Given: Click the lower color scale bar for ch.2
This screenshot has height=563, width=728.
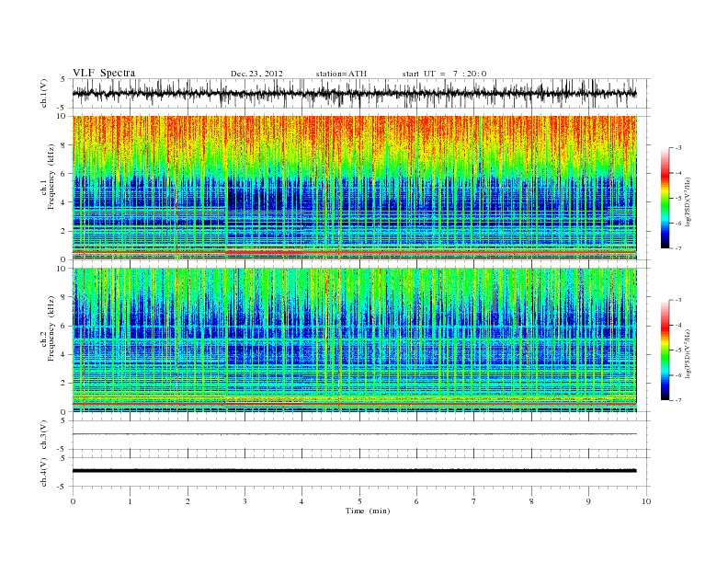Looking at the screenshot, I should click(665, 350).
